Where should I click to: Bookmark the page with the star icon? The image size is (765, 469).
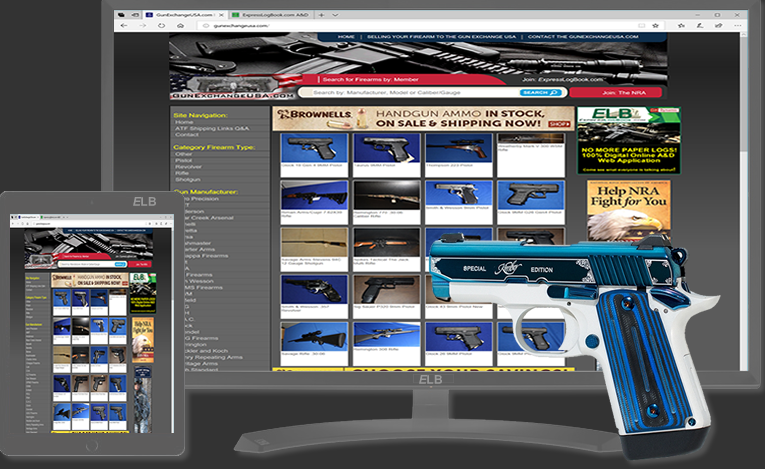click(656, 25)
